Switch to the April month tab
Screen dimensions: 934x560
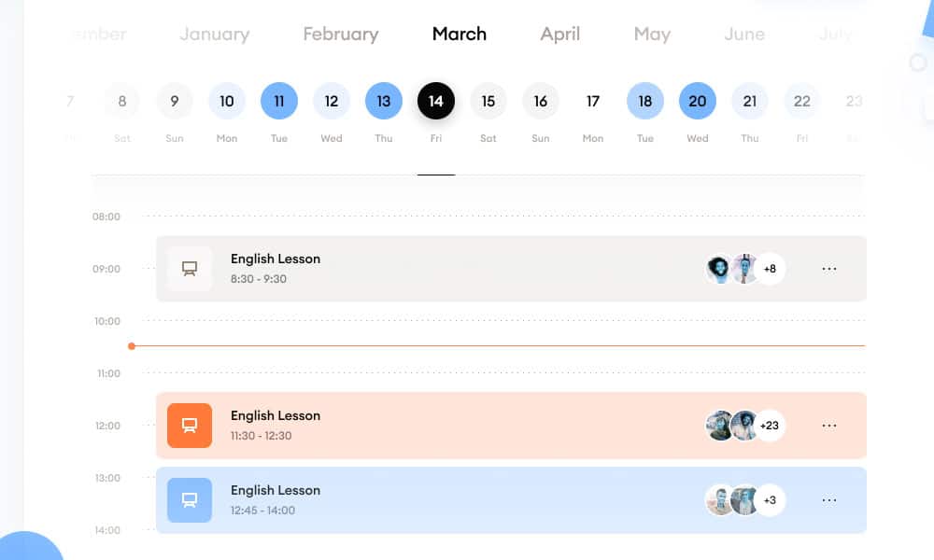tap(560, 35)
